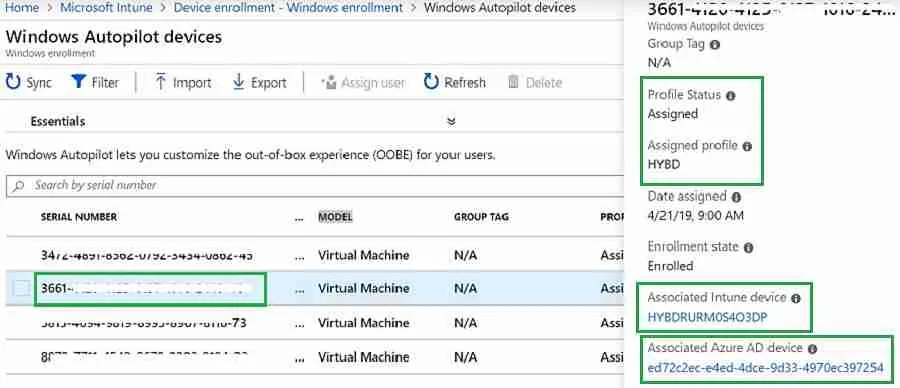Click info icon next to Profile Status

(x=731, y=96)
